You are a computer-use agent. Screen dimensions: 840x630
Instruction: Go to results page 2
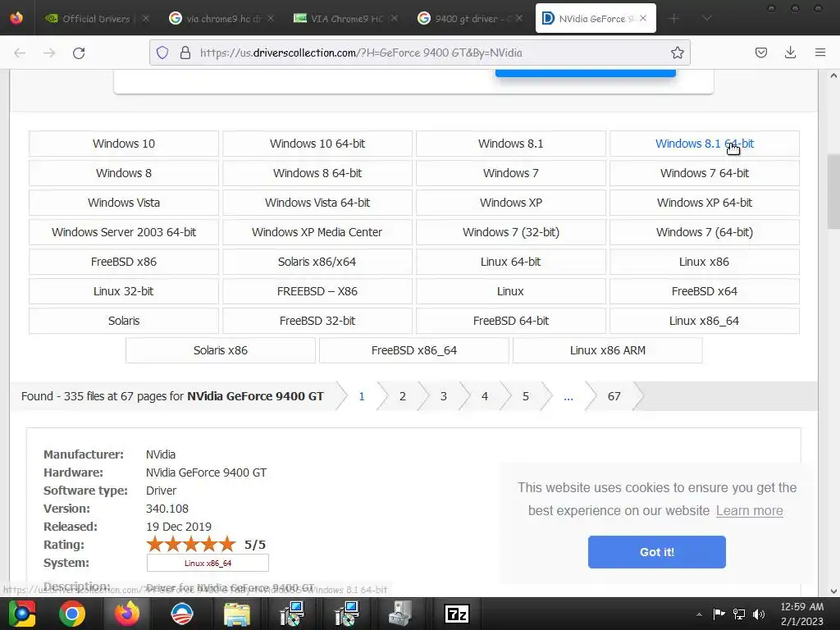pos(402,396)
